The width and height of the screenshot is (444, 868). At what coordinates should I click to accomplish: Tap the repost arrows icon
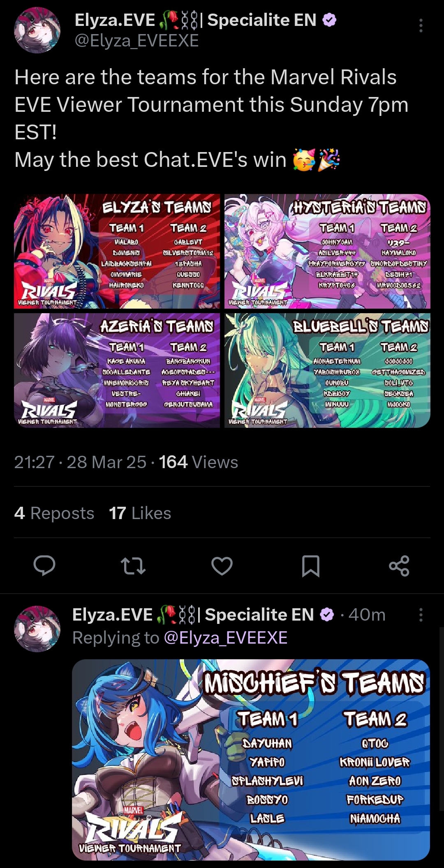[133, 566]
